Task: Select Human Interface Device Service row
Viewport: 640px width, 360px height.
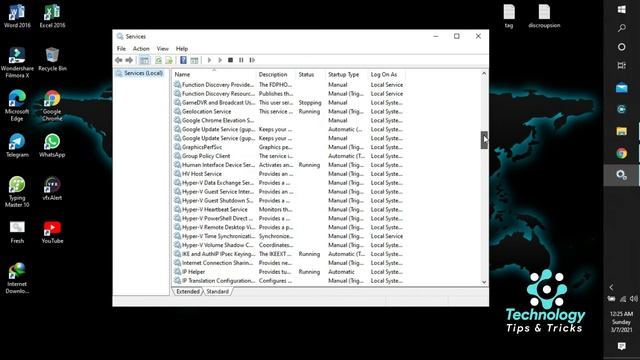Action: coord(289,165)
